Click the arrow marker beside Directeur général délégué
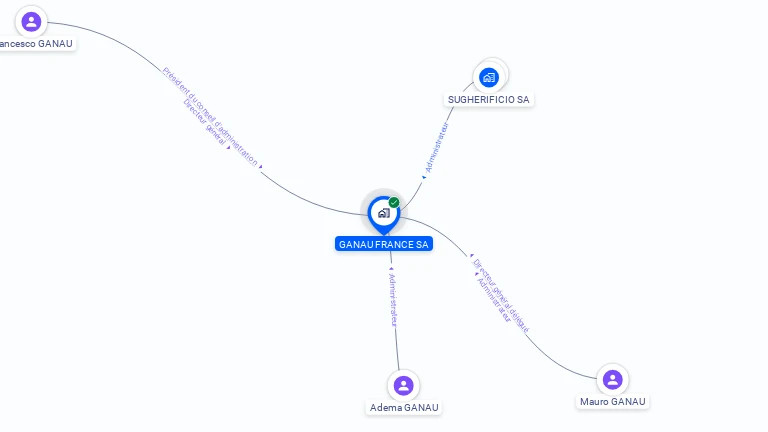The height and width of the screenshot is (432, 768). coord(472,256)
